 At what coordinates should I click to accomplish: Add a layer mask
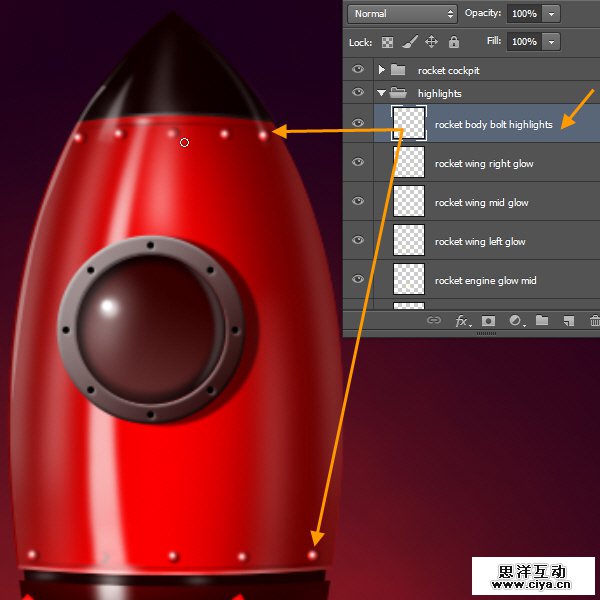click(x=488, y=321)
